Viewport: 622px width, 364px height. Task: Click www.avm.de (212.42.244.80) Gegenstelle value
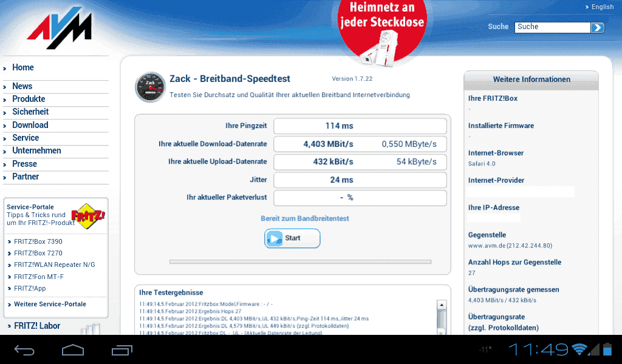point(510,246)
